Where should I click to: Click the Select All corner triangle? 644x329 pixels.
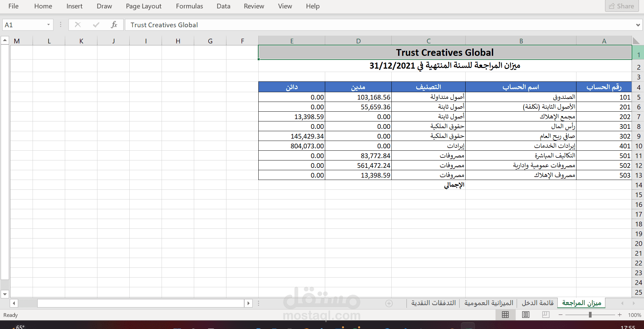[636, 41]
